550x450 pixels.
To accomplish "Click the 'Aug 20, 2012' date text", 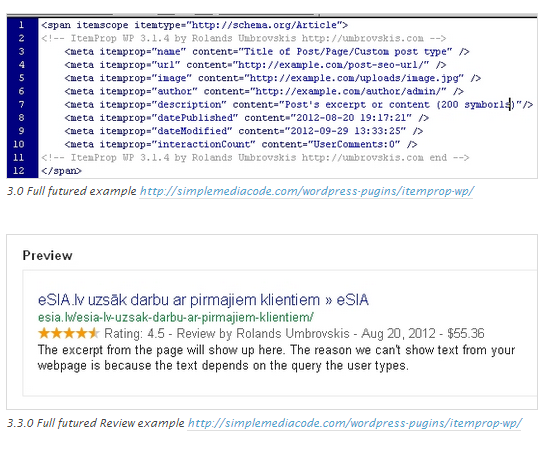I will click(x=398, y=334).
